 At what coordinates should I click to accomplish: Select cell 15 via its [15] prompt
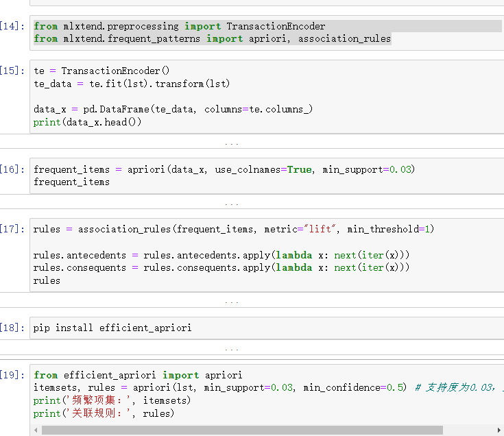pos(12,71)
